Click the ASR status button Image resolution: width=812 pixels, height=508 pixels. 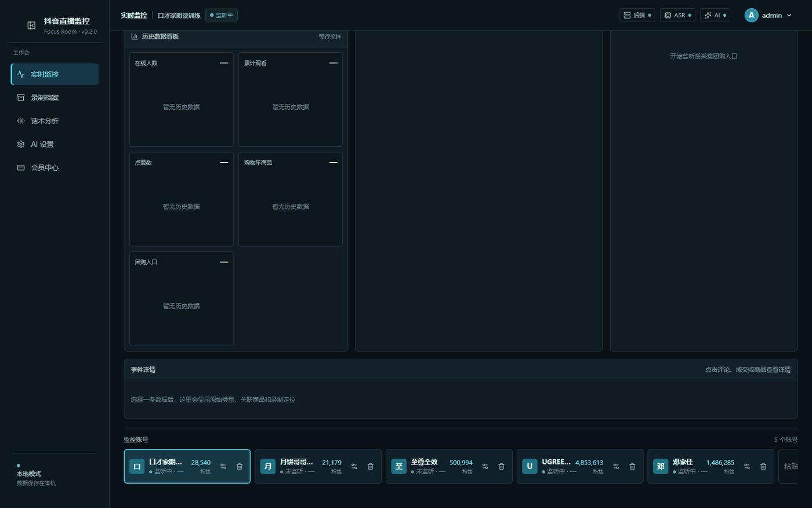(677, 15)
